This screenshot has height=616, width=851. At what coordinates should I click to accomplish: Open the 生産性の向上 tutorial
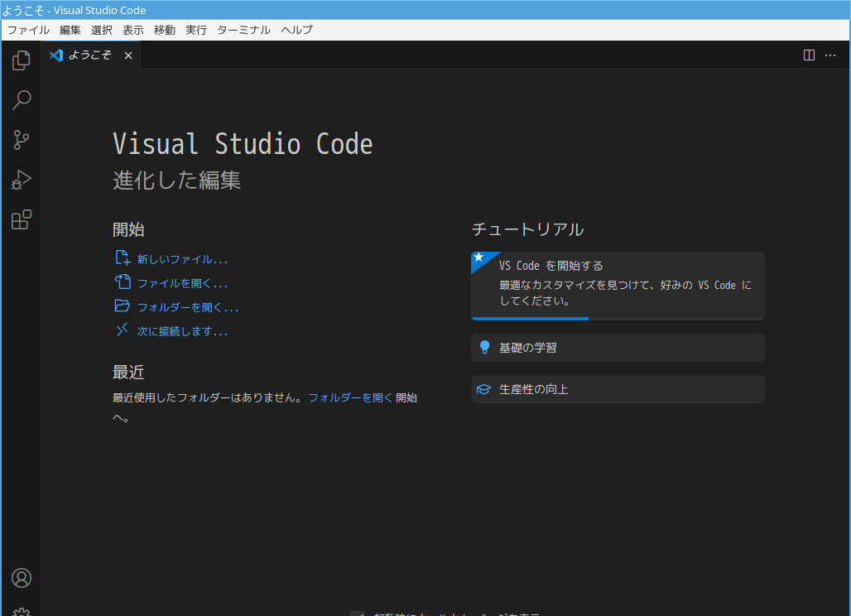[618, 389]
